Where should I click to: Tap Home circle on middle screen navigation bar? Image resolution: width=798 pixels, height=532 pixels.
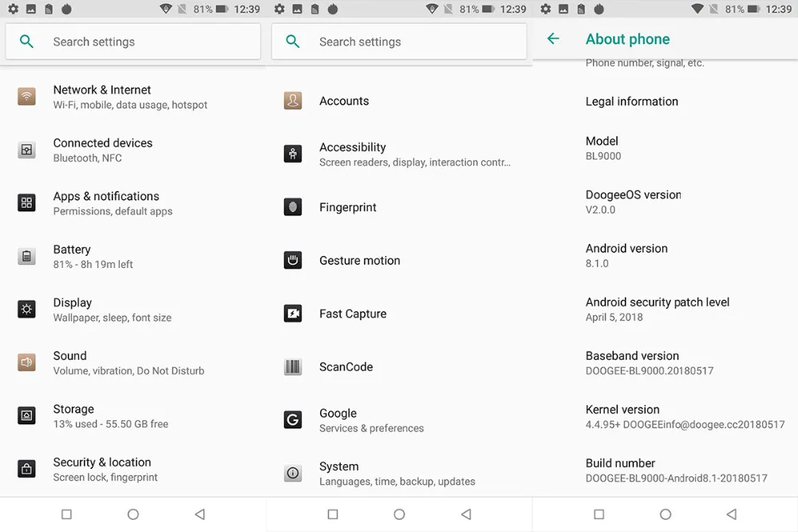[400, 514]
